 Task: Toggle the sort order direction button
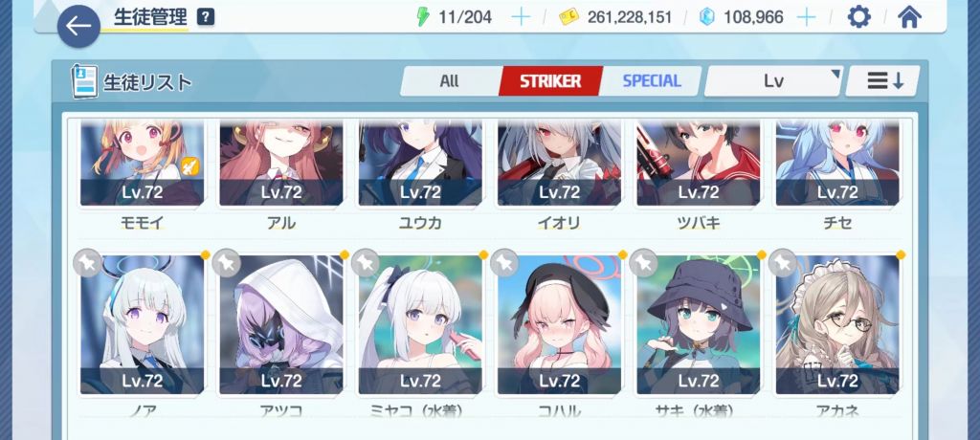pos(882,81)
